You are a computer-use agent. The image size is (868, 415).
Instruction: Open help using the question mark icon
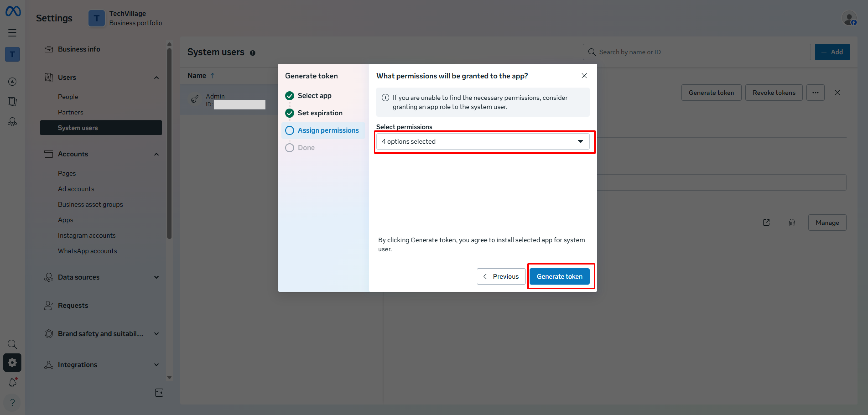tap(12, 402)
